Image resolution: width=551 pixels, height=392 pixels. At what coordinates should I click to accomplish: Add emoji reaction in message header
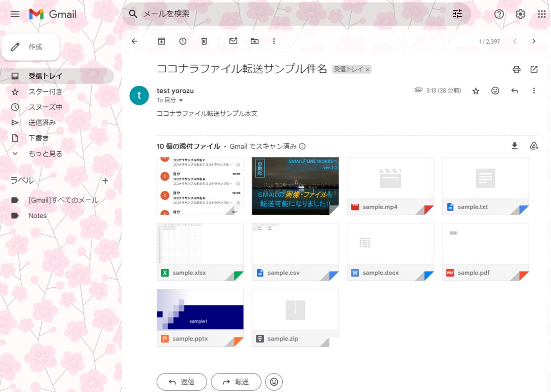(x=495, y=91)
